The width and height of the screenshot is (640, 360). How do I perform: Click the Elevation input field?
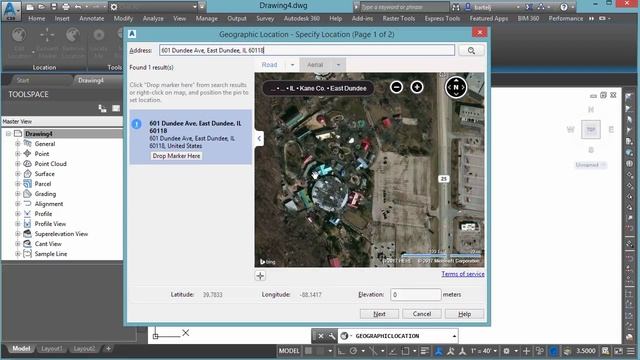[x=416, y=294]
